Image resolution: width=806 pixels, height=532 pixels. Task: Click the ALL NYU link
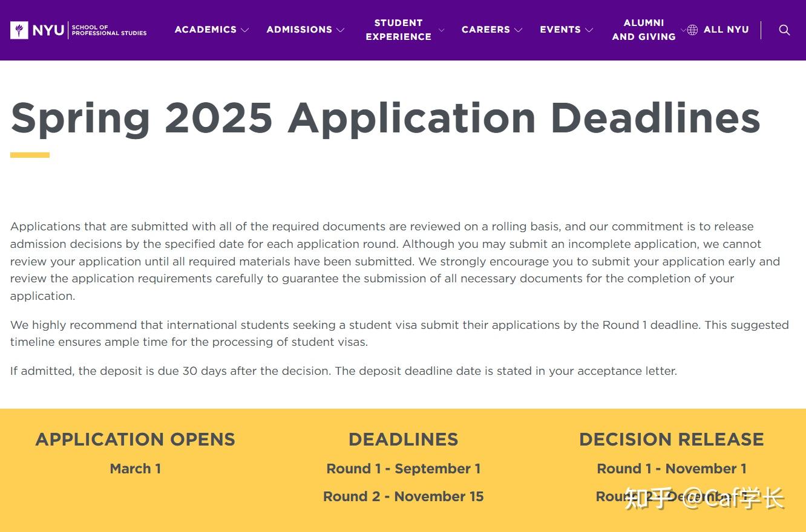click(726, 30)
